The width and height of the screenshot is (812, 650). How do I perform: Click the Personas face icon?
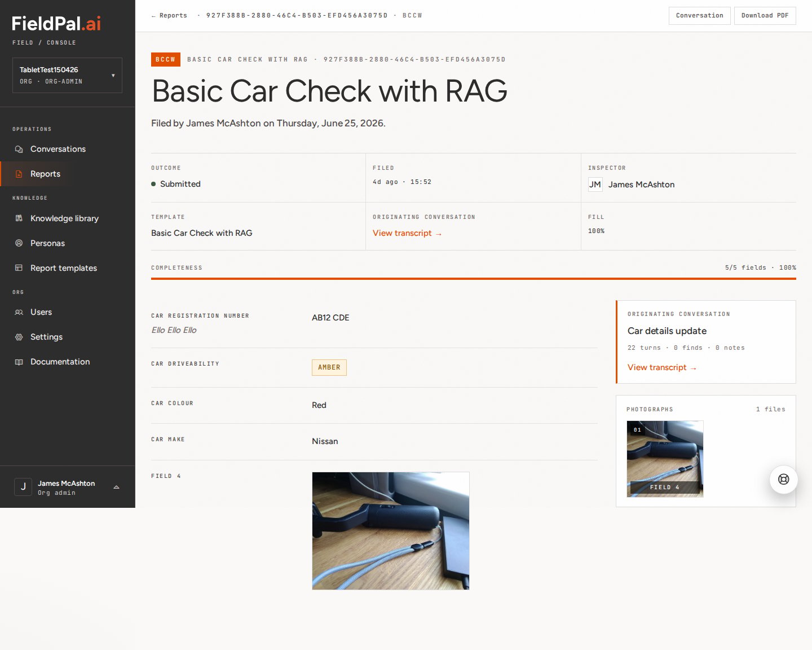coord(19,243)
